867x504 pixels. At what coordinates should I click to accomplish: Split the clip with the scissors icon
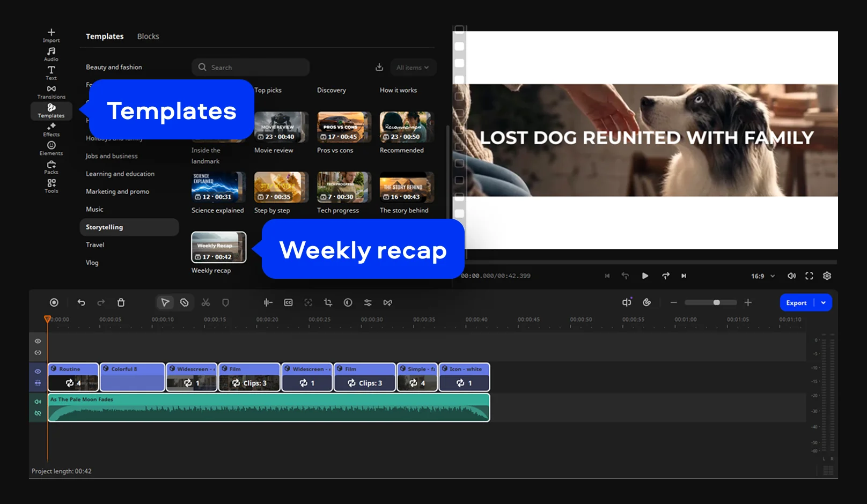(205, 302)
